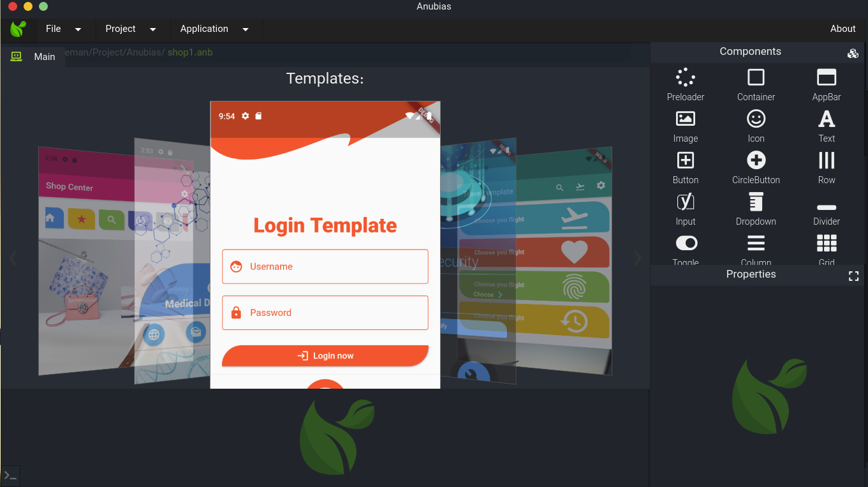Open the Application dropdown menu
868x487 pixels.
click(x=214, y=29)
